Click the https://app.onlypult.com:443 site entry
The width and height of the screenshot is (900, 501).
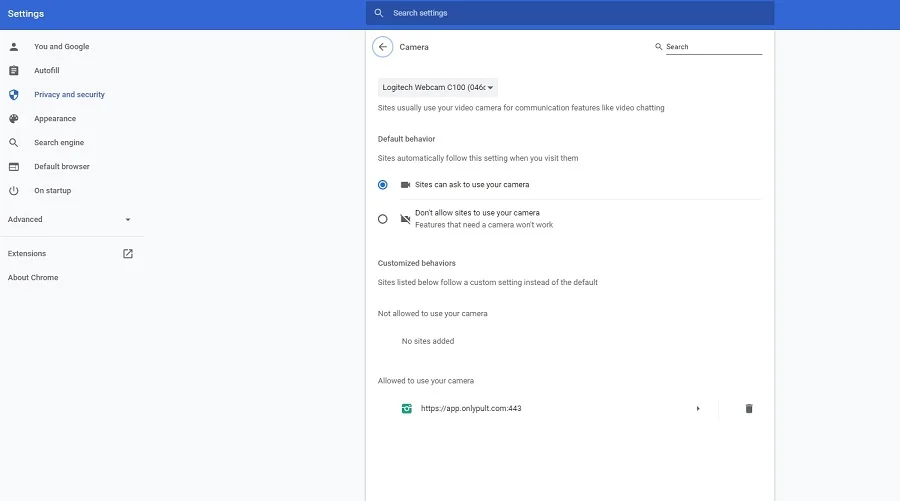[x=471, y=409]
